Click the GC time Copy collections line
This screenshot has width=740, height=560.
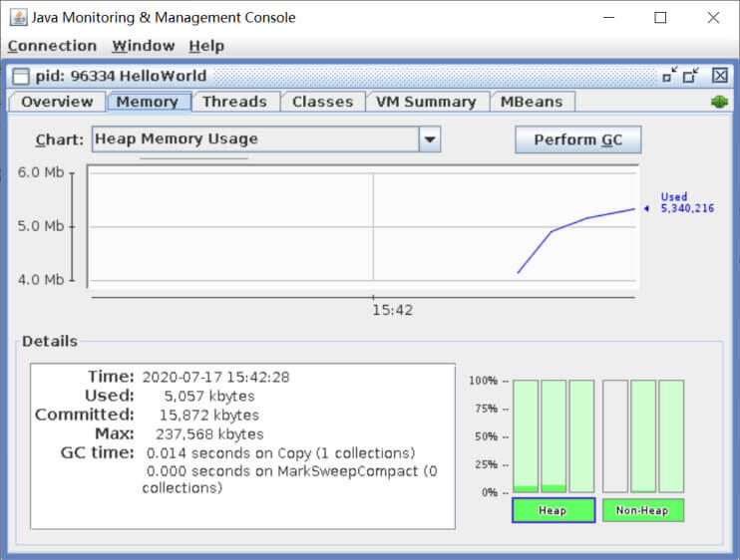[280, 453]
